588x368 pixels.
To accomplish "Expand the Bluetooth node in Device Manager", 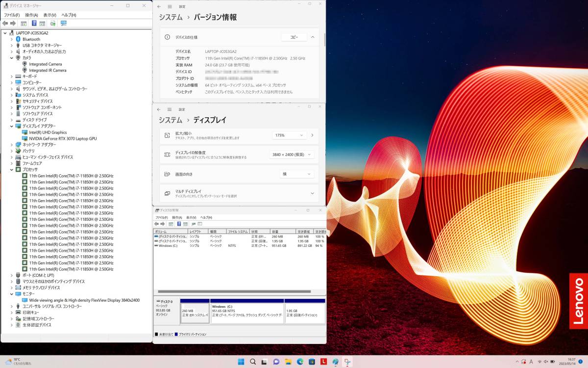I will pyautogui.click(x=11, y=39).
